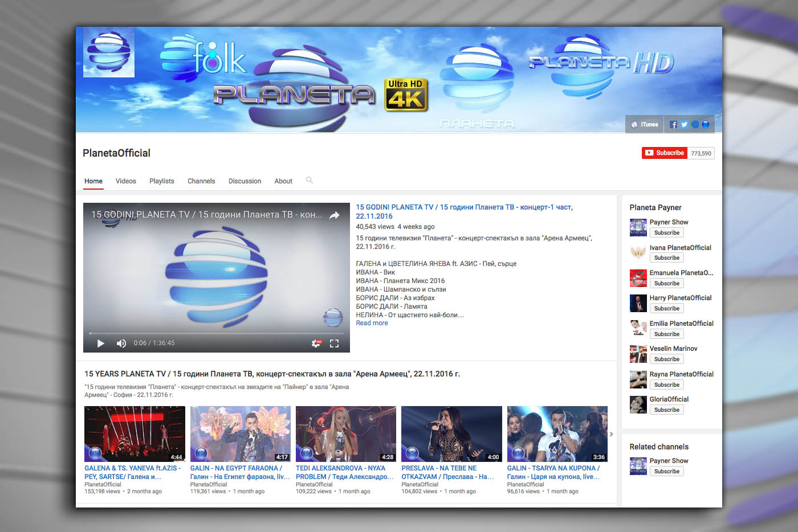Mute the video with the speaker icon

(x=121, y=343)
